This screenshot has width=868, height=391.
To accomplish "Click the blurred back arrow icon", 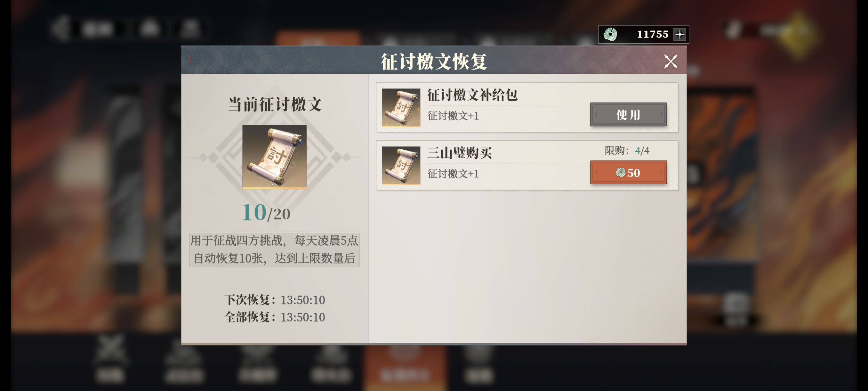I will coord(61,29).
